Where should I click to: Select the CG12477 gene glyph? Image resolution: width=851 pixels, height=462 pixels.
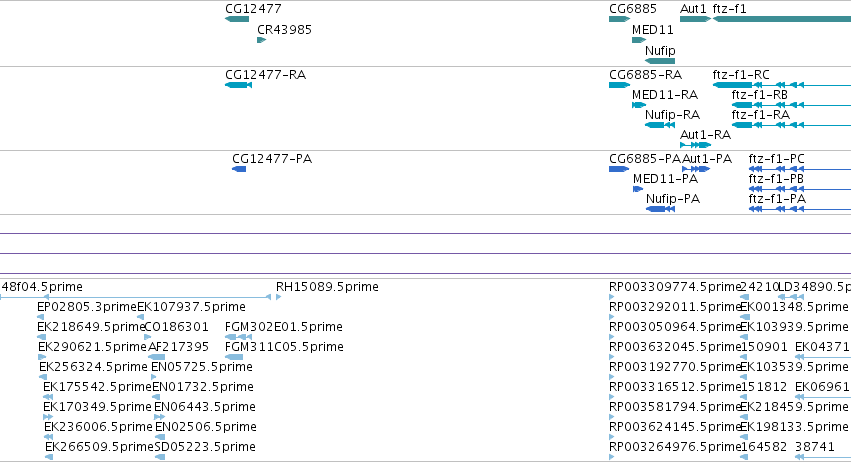[x=237, y=19]
